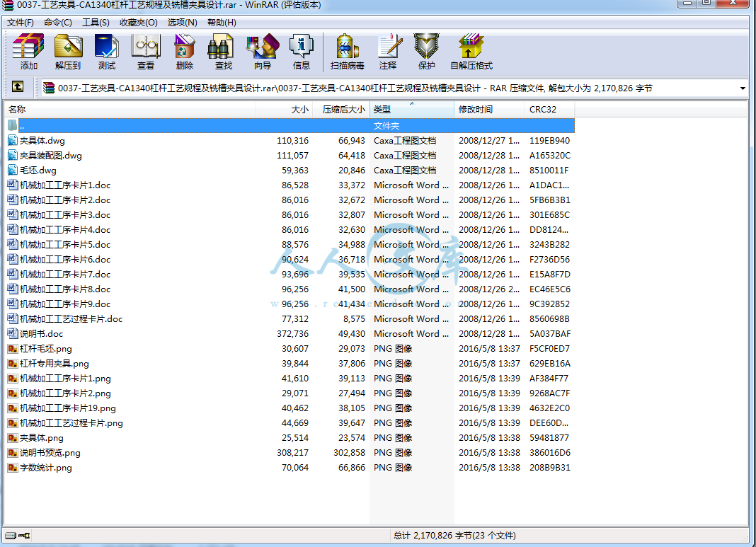Viewport: 756px width, 547px height.
Task: Expand the archive path dropdown arrow
Action: pyautogui.click(x=743, y=88)
